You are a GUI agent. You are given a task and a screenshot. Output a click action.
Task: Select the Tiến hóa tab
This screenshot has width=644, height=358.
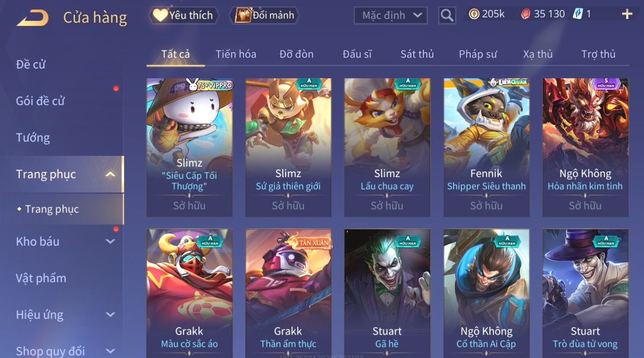[236, 54]
